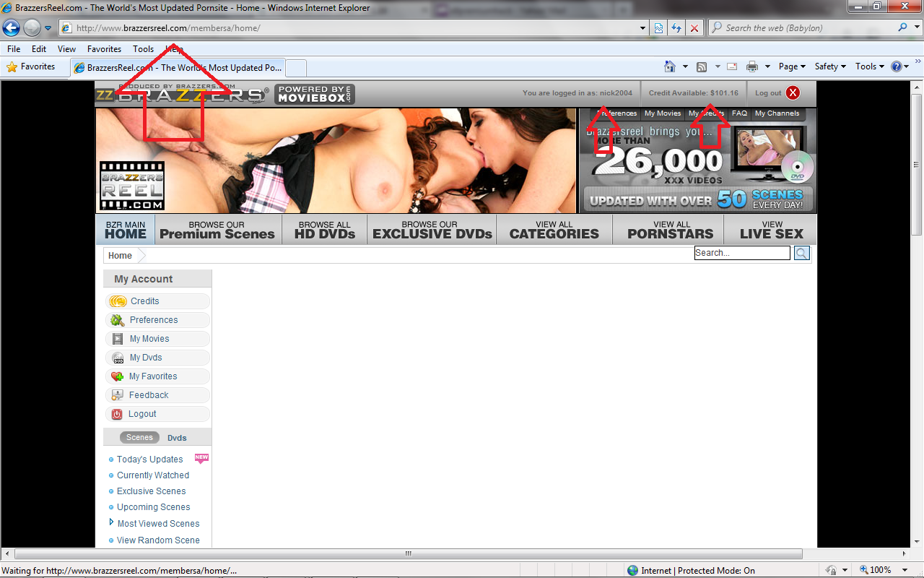Open the Page dropdown menu

point(792,66)
